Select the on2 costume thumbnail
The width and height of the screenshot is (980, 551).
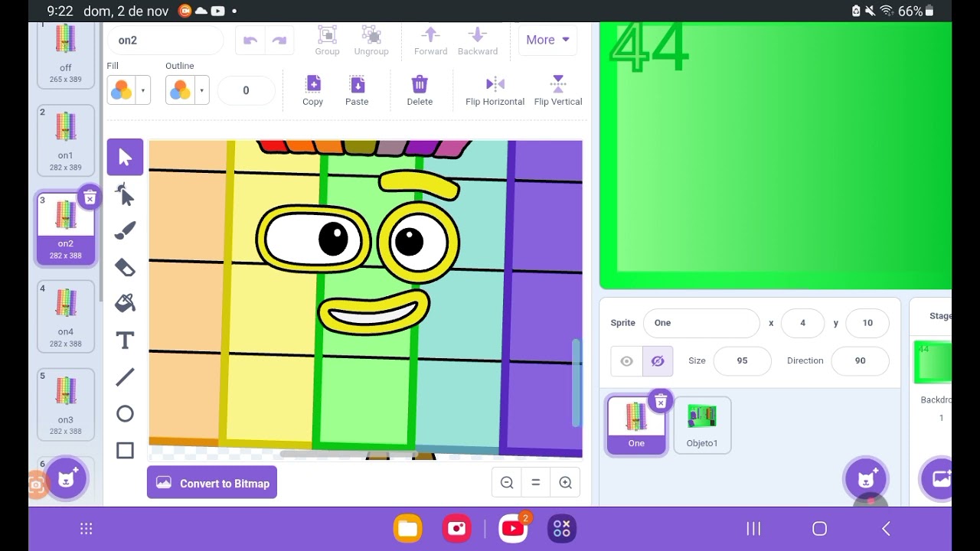66,227
